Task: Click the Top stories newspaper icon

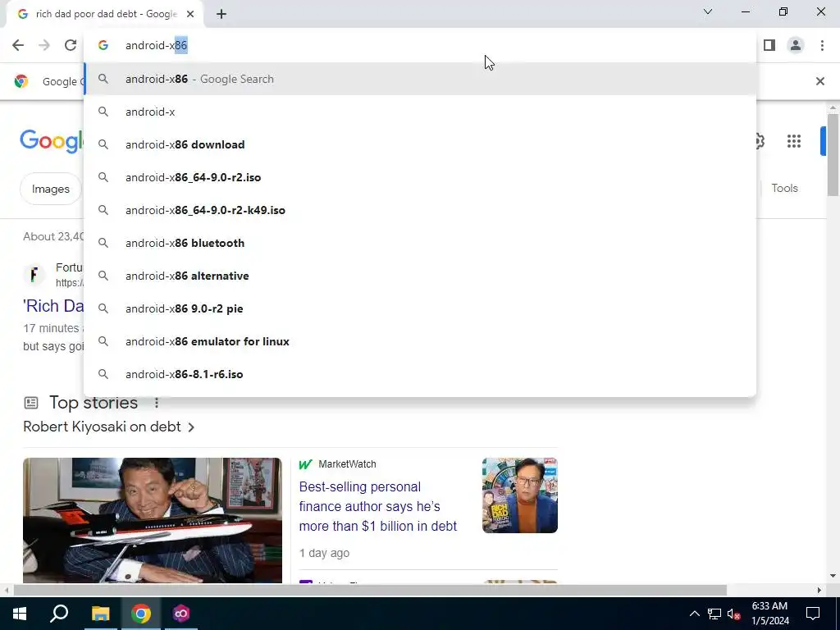Action: pos(32,403)
